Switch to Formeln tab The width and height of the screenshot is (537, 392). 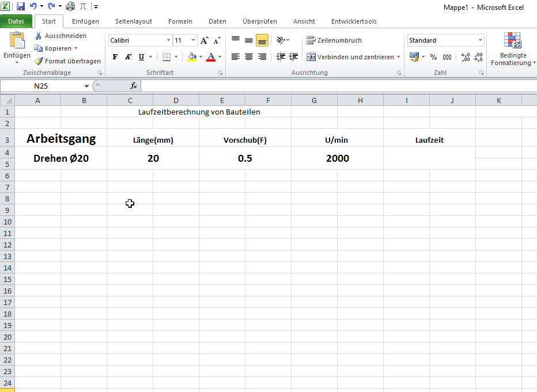click(180, 21)
